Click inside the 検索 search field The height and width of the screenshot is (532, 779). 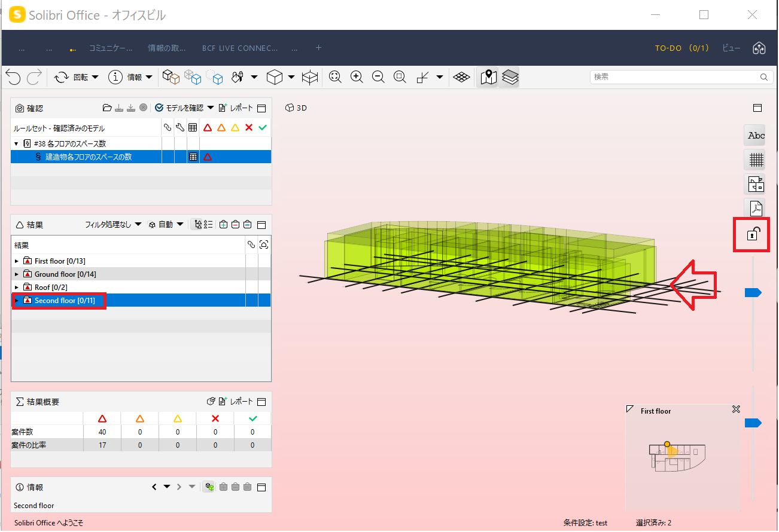coord(675,77)
